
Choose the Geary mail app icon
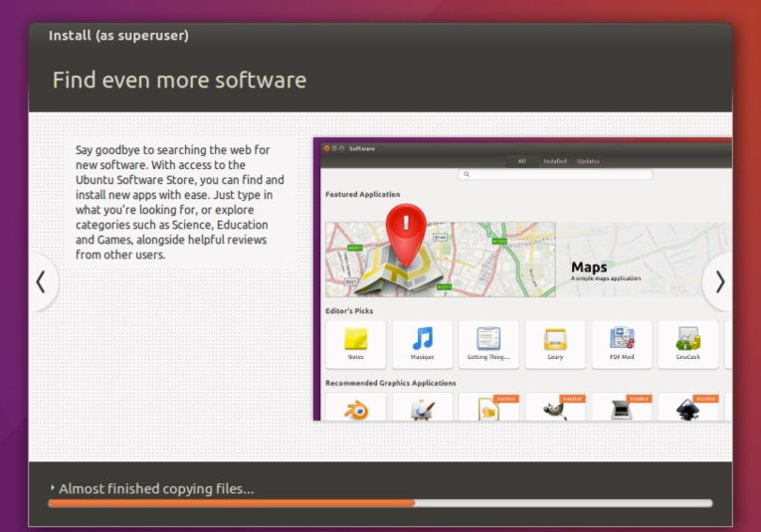click(555, 343)
